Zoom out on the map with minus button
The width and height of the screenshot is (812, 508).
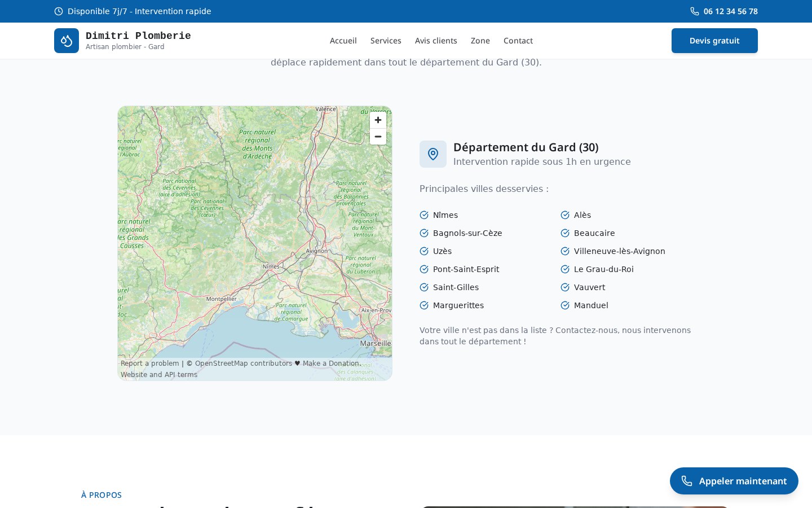point(378,137)
